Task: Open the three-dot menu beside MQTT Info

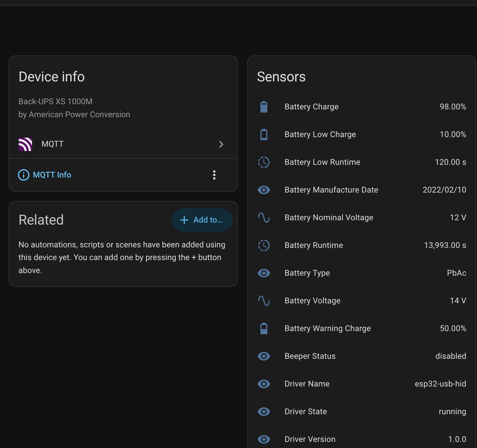Action: (x=214, y=175)
